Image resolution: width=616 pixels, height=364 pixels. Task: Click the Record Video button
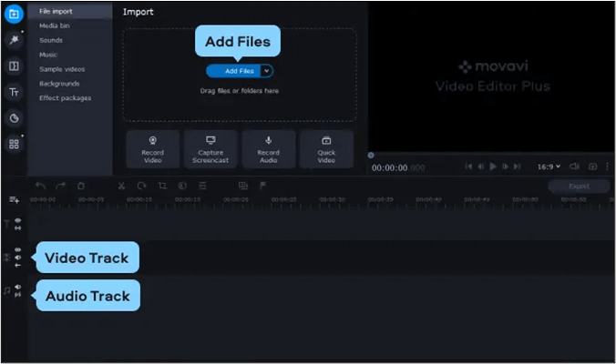pyautogui.click(x=152, y=148)
